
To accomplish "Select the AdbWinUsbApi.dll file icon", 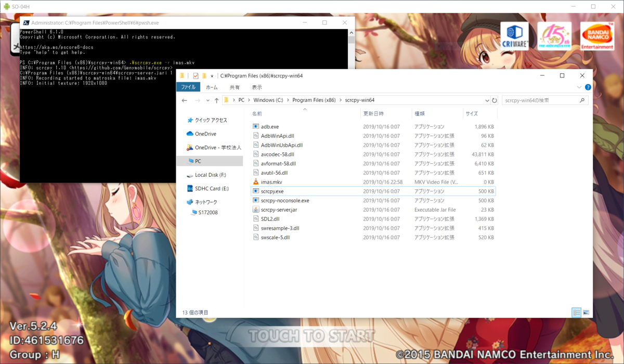I will tap(255, 145).
